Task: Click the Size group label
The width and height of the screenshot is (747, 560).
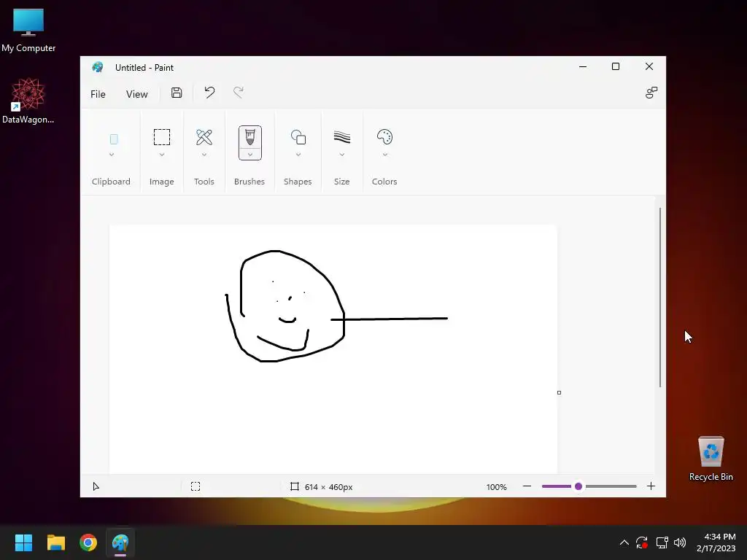Action: coord(341,182)
